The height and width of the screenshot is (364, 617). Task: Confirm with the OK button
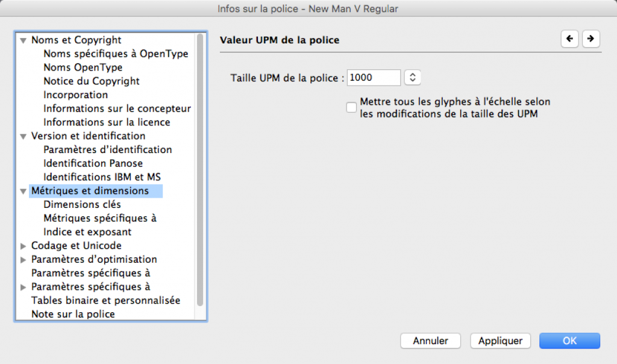(x=569, y=340)
